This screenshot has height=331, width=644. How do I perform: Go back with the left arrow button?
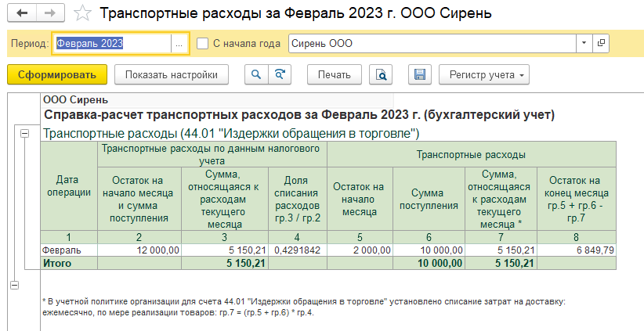[22, 13]
